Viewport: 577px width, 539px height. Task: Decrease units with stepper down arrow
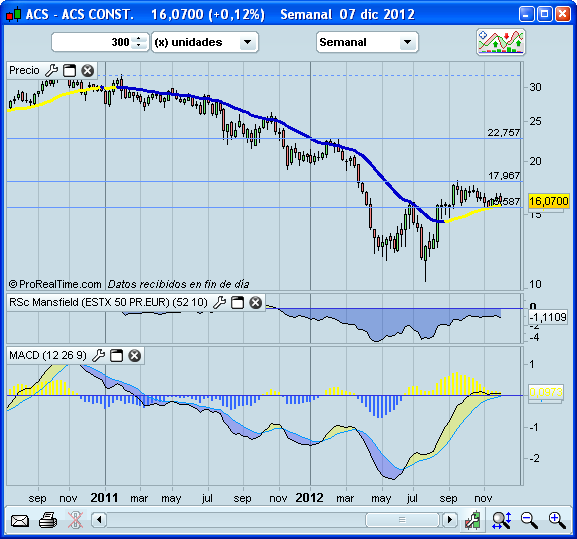138,46
